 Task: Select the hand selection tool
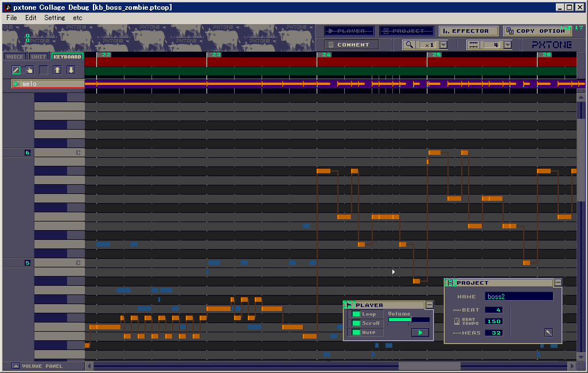(29, 69)
